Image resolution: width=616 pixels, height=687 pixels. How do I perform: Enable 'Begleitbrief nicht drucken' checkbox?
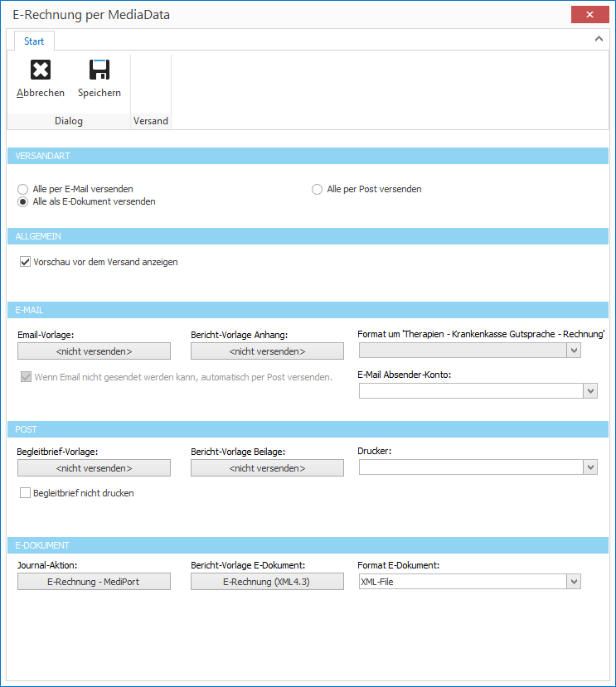[25, 493]
